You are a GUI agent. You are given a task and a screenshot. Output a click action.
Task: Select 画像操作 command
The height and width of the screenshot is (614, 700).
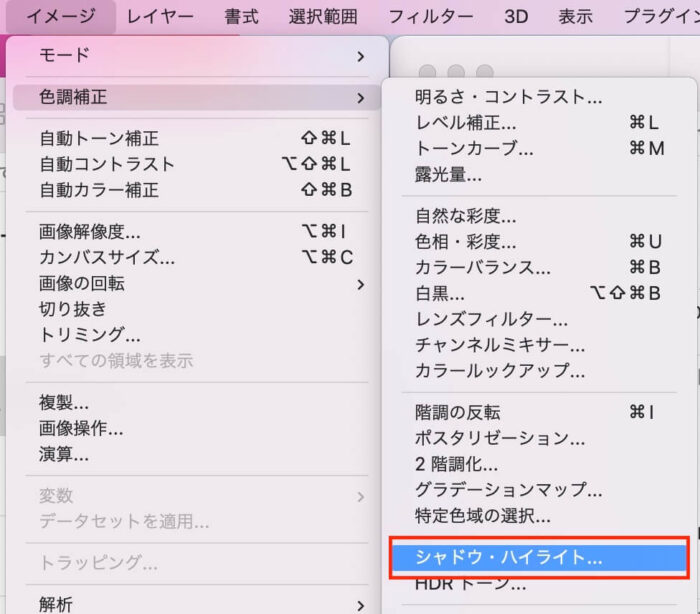[x=197, y=429]
